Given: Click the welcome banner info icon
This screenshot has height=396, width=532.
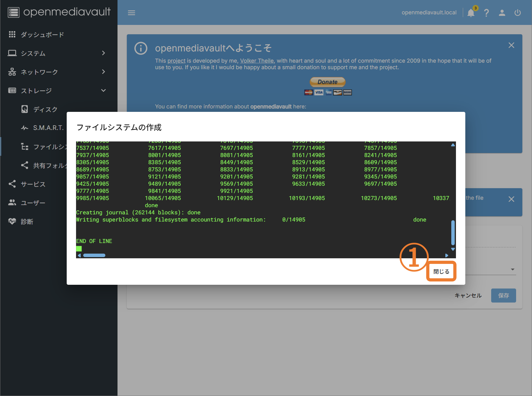Looking at the screenshot, I should [x=141, y=48].
